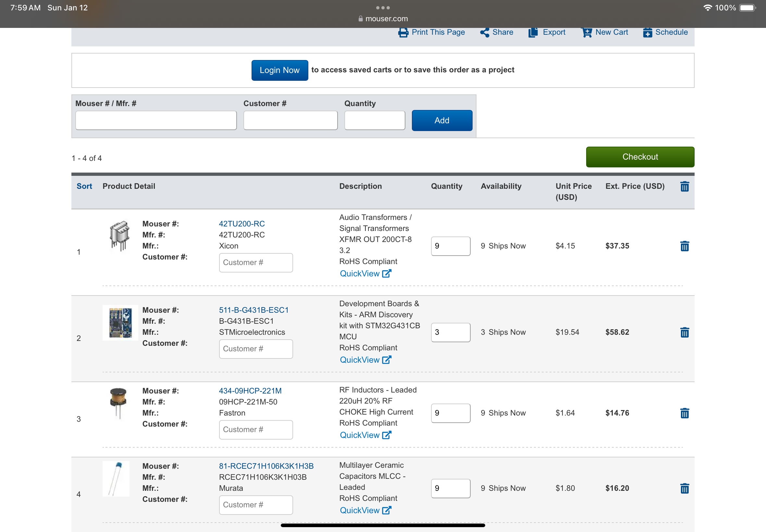Focus the top Quantity entry field
This screenshot has width=766, height=532.
coord(375,120)
